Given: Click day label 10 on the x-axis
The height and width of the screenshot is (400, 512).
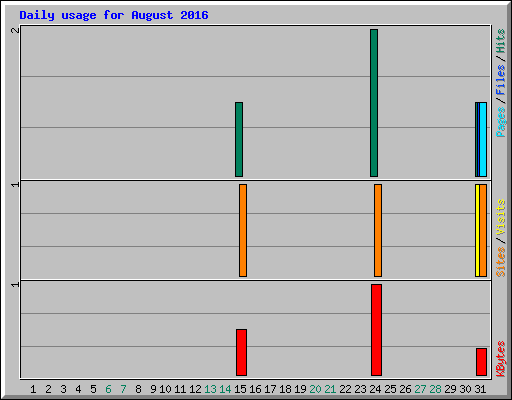Looking at the screenshot, I should [165, 389].
